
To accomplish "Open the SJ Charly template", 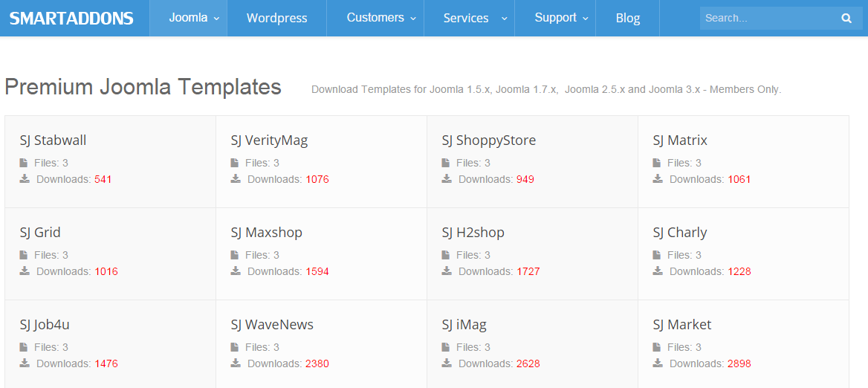I will tap(680, 233).
